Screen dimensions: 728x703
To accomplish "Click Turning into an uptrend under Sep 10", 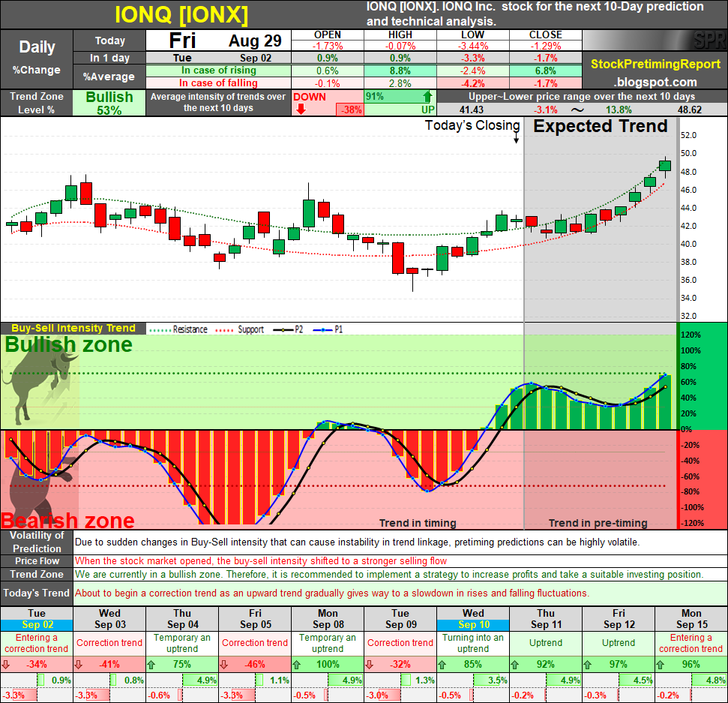I will tap(473, 643).
